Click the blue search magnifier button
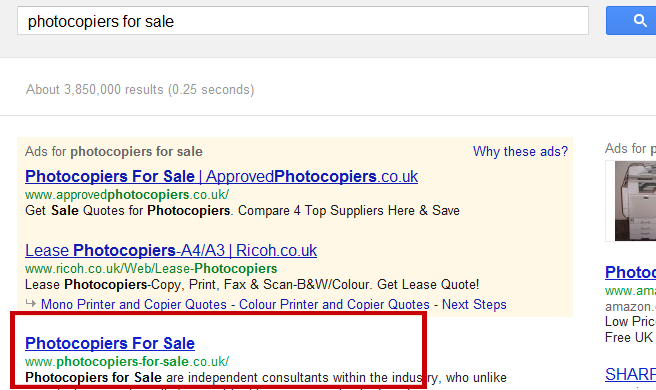The width and height of the screenshot is (656, 390). coord(631,21)
